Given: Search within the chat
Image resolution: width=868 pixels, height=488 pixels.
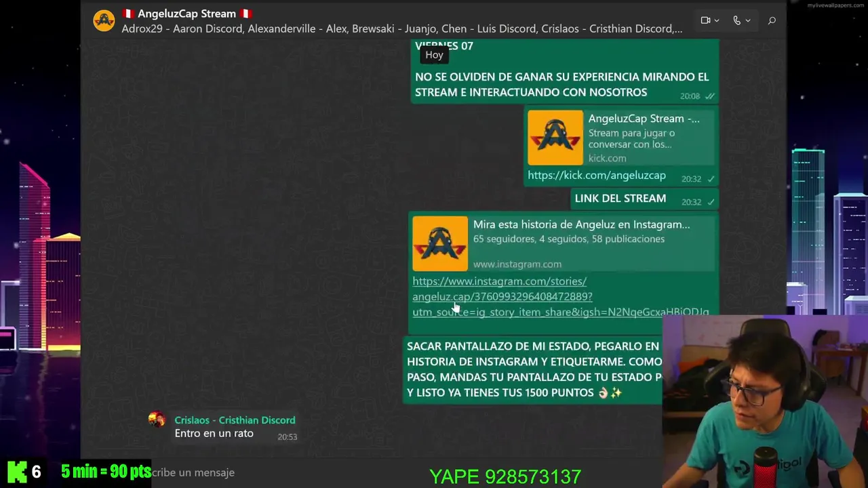Looking at the screenshot, I should (772, 21).
